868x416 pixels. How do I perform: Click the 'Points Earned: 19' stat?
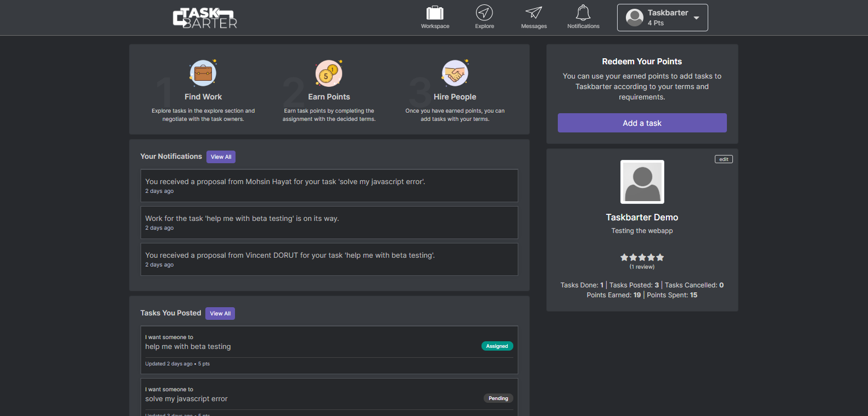(614, 295)
